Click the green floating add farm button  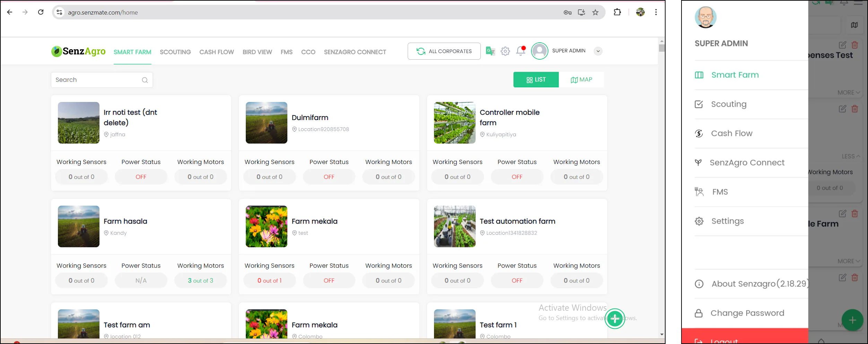coord(615,318)
